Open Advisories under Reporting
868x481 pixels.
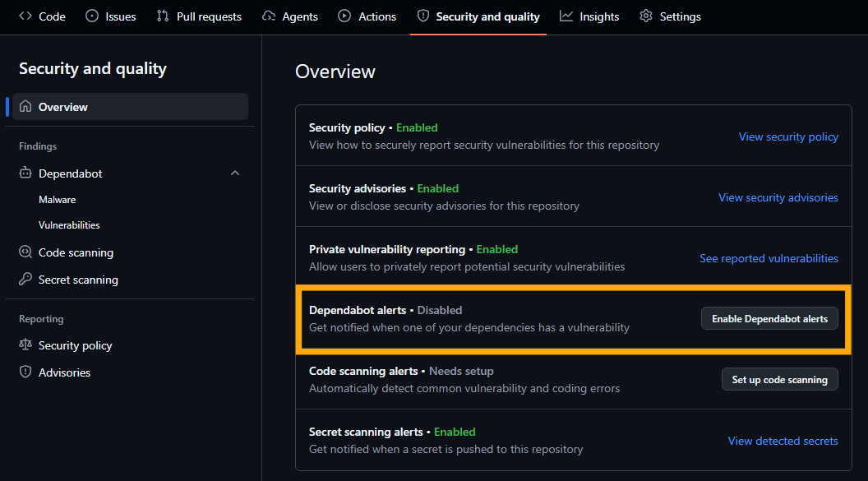point(64,372)
